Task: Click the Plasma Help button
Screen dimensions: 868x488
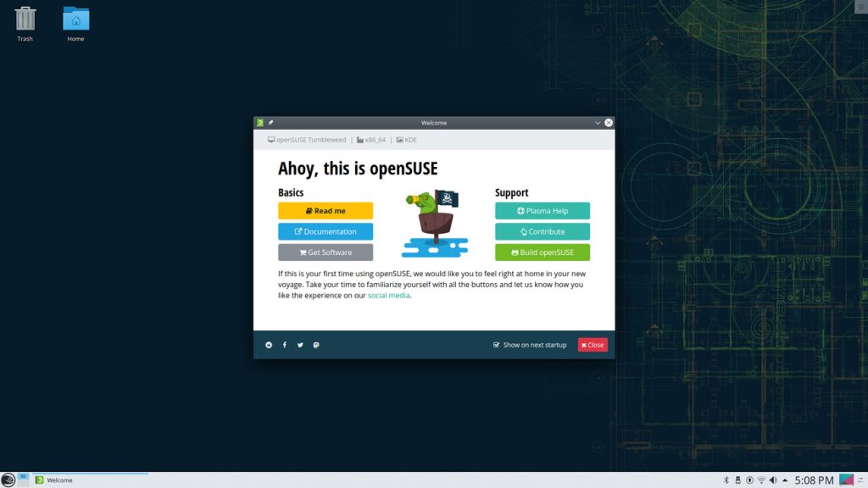Action: click(542, 210)
